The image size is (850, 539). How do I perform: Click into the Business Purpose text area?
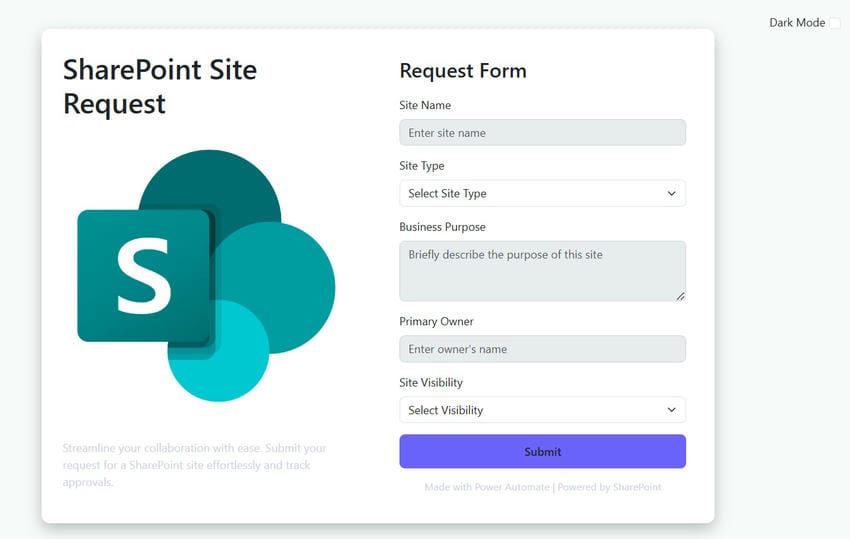[x=542, y=270]
